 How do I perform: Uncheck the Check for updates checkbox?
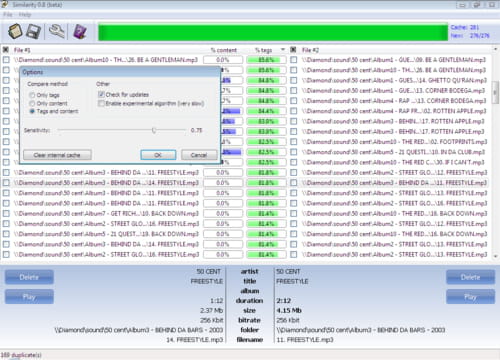coord(101,95)
